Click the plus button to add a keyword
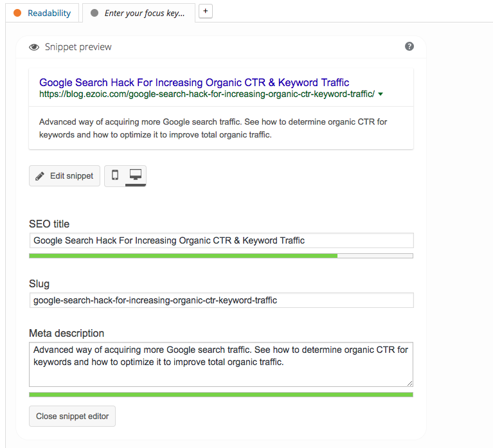The width and height of the screenshot is (493, 448). [206, 11]
